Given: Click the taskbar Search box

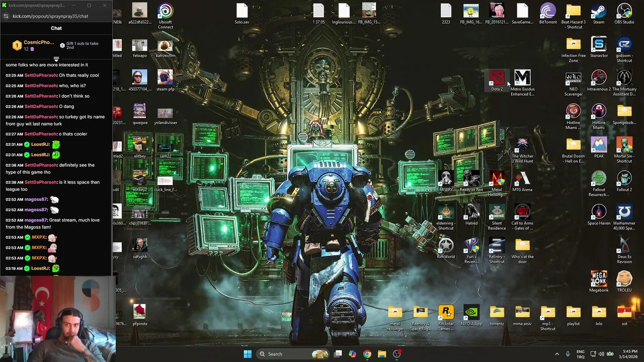Looking at the screenshot, I should pos(293,354).
